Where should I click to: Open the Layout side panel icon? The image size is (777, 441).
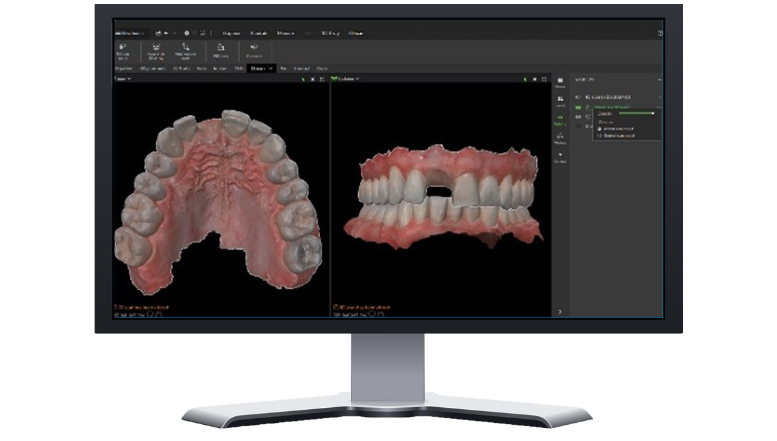(x=560, y=102)
